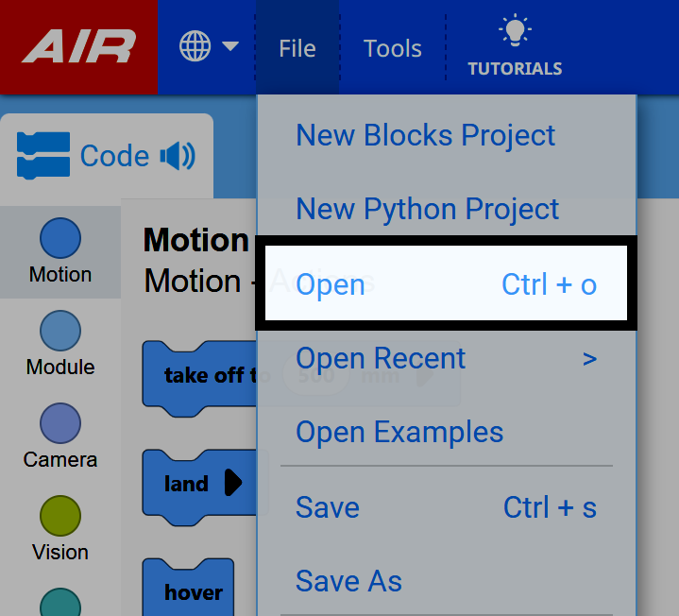
Task: Choose New Blocks Project
Action: coord(426,135)
